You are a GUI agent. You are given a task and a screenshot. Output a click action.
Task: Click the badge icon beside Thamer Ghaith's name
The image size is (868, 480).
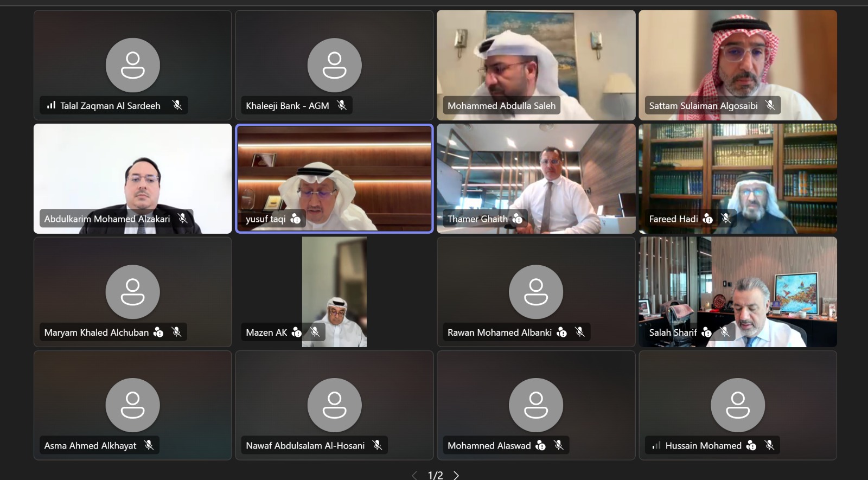pos(518,219)
